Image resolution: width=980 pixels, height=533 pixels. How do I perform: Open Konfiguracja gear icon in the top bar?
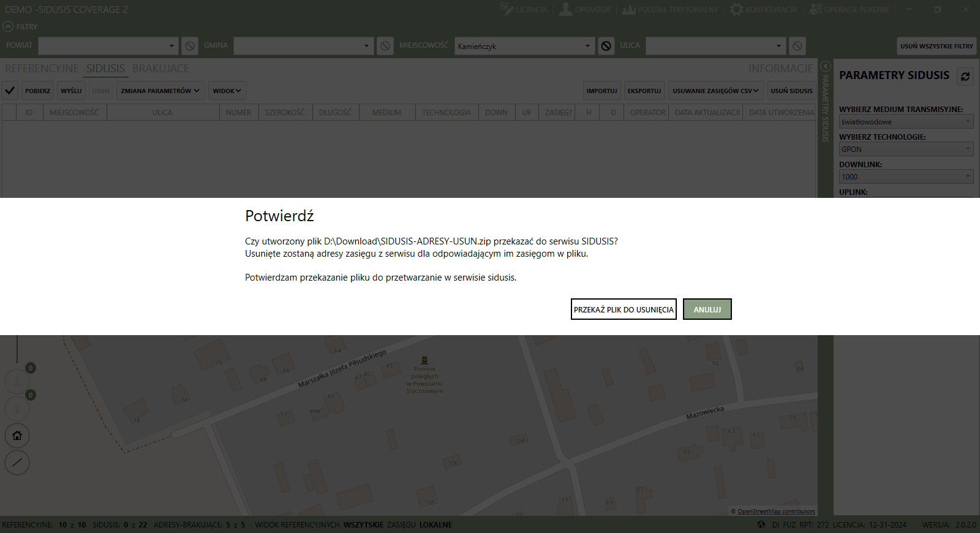tap(736, 9)
